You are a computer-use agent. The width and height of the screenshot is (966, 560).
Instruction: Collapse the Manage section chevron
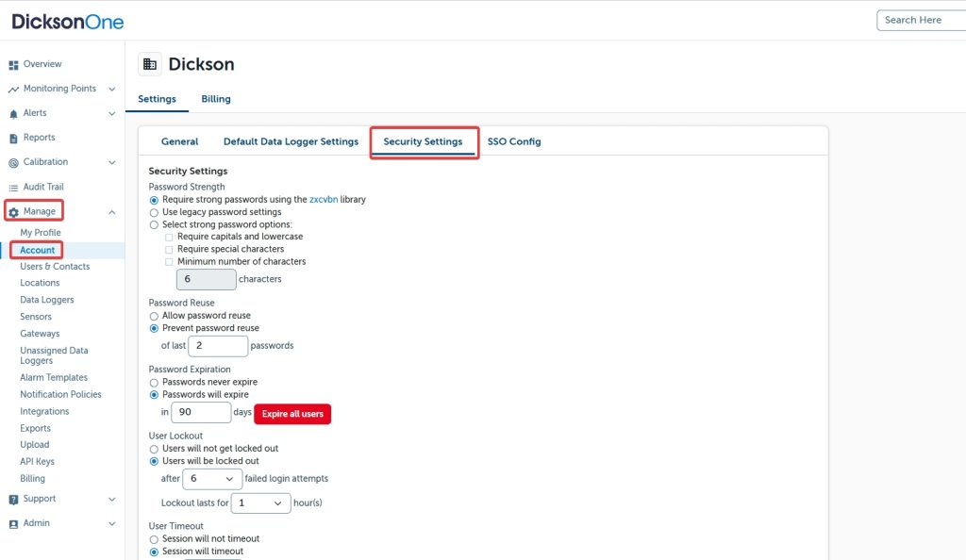pyautogui.click(x=112, y=212)
